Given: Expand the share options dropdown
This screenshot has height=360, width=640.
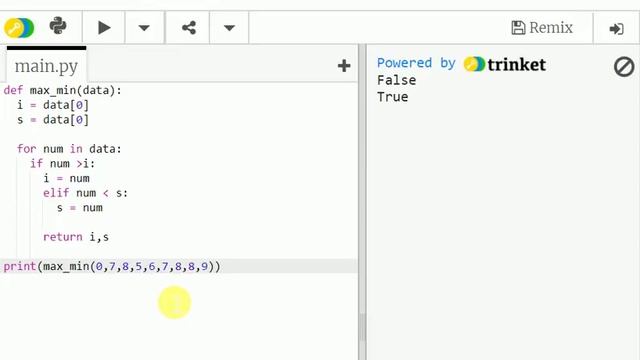Looking at the screenshot, I should [x=229, y=28].
